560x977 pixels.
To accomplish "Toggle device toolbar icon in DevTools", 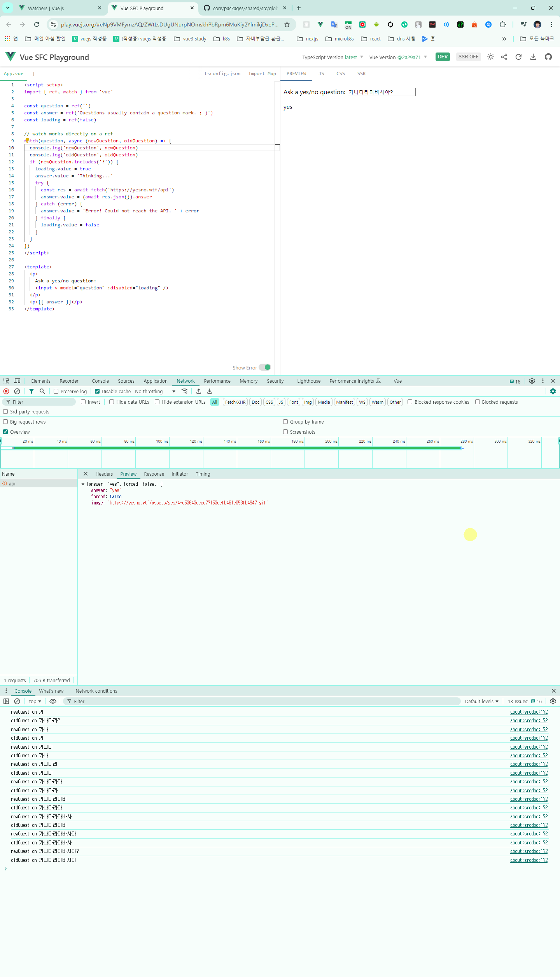I will [17, 381].
